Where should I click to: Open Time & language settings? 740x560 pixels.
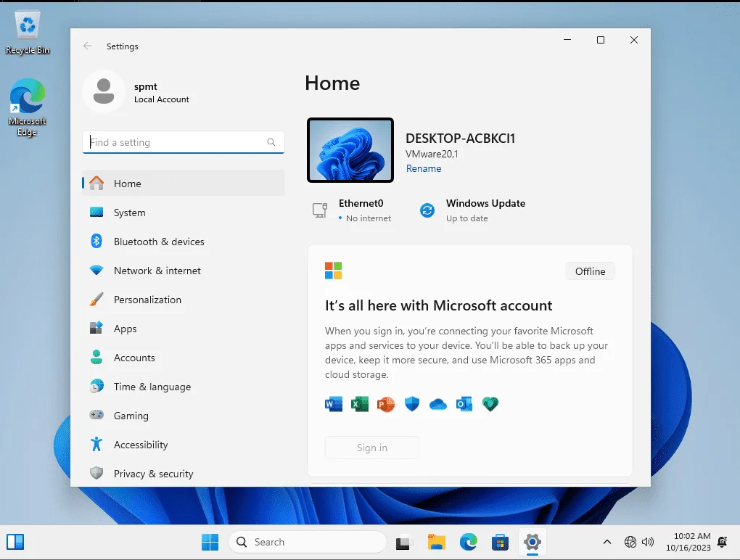pyautogui.click(x=183, y=387)
